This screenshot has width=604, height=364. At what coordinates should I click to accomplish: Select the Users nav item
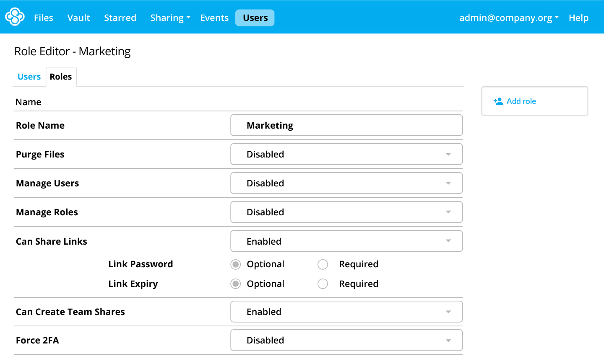pyautogui.click(x=255, y=18)
